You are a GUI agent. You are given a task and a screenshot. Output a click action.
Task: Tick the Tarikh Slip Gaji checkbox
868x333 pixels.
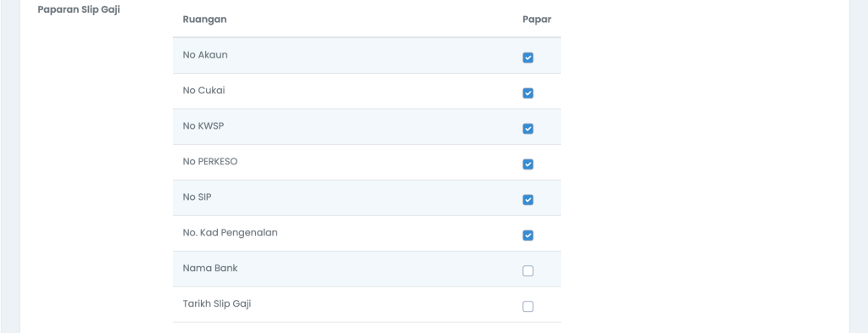tap(527, 307)
